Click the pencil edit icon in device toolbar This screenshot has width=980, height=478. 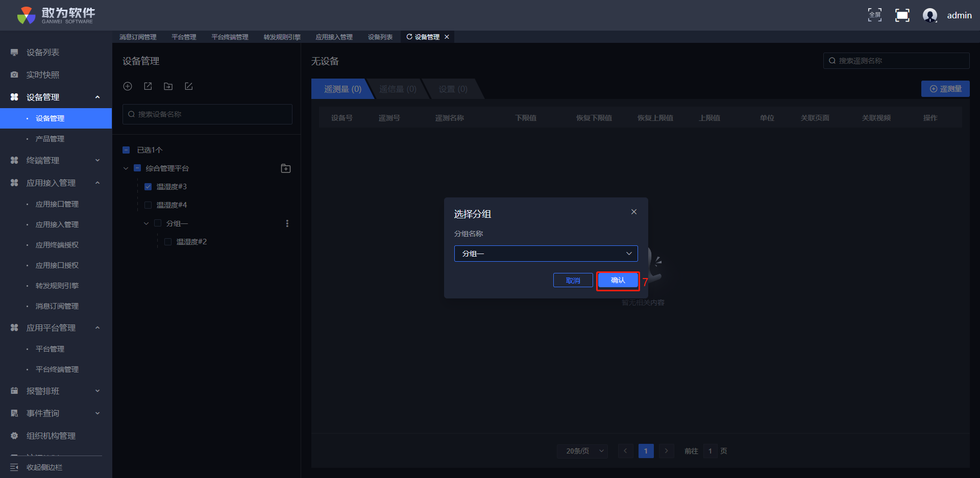click(x=189, y=86)
